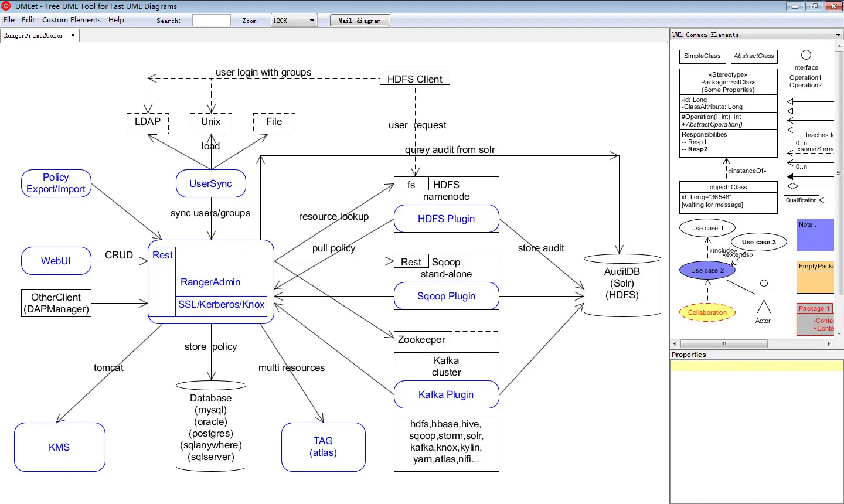This screenshot has height=504, width=844.
Task: Select the Unix dashed box
Action: click(x=211, y=123)
